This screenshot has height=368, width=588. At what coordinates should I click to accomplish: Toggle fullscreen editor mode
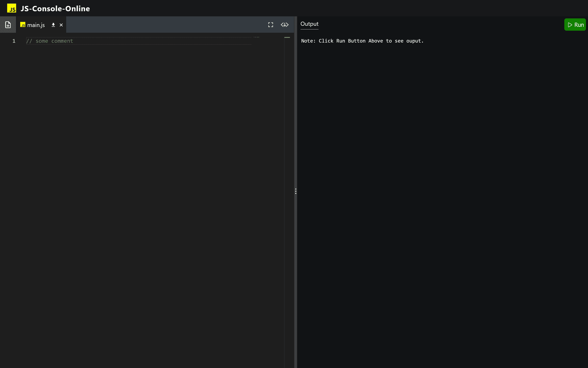point(271,25)
